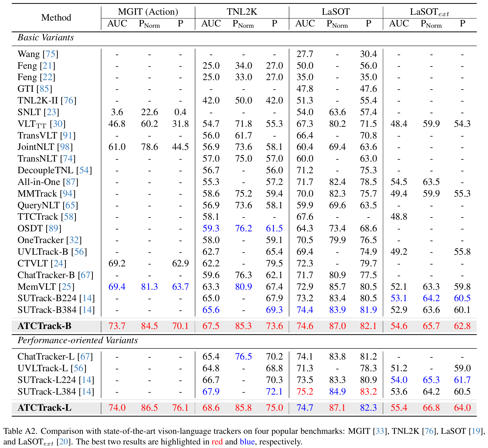Viewport: 488px width, 448px height.
Task: Open citation 24 for CTVLT
Action: click(58, 263)
